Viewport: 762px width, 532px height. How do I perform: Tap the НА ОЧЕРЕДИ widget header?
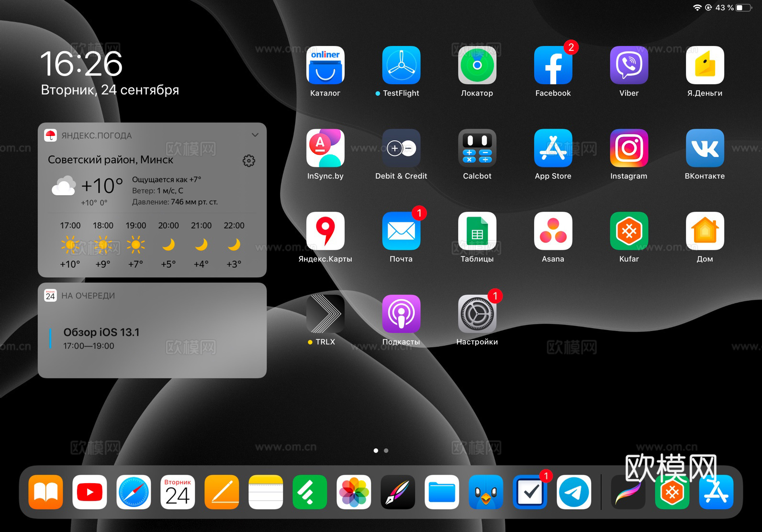coord(152,296)
